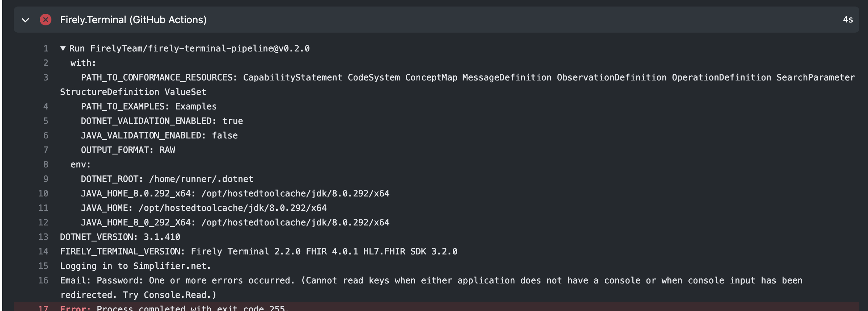
Task: Click 'redirected. Try Console.Read.)' wrapped text
Action: point(138,295)
